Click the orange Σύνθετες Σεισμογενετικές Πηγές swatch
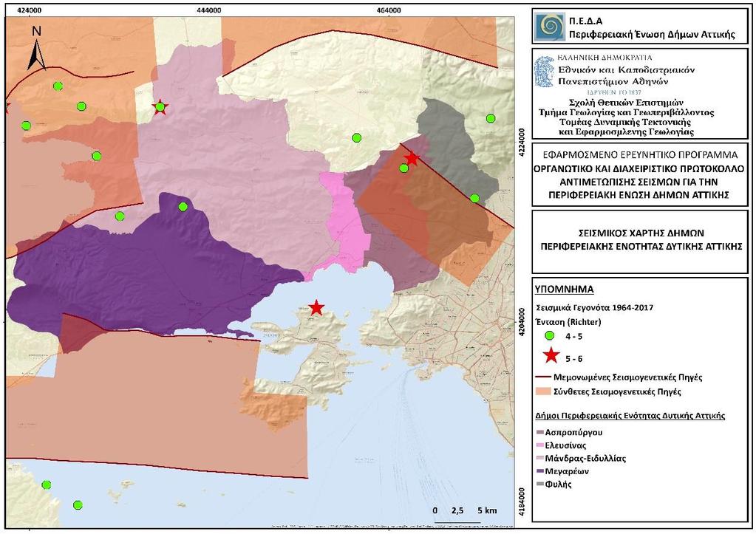 point(542,391)
